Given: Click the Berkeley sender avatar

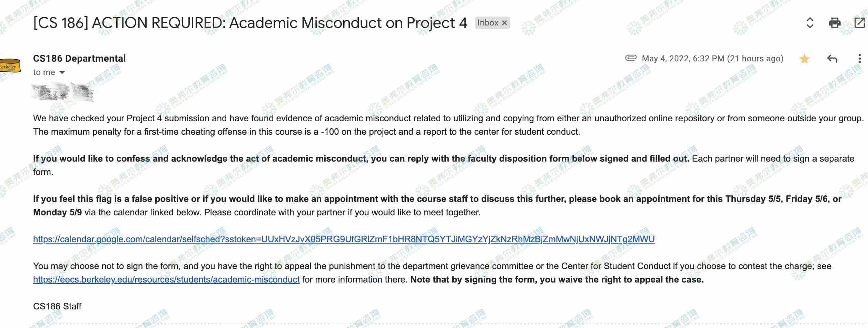Looking at the screenshot, I should [10, 66].
